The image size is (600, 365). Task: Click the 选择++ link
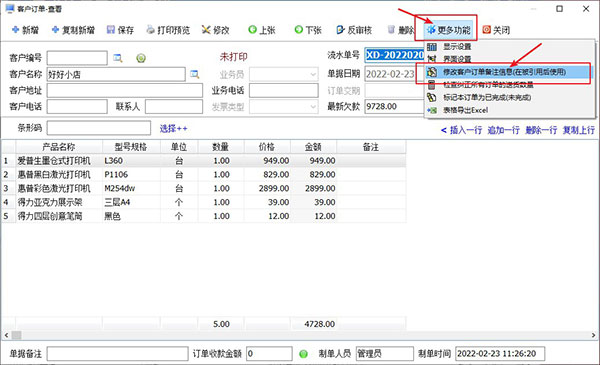(173, 129)
